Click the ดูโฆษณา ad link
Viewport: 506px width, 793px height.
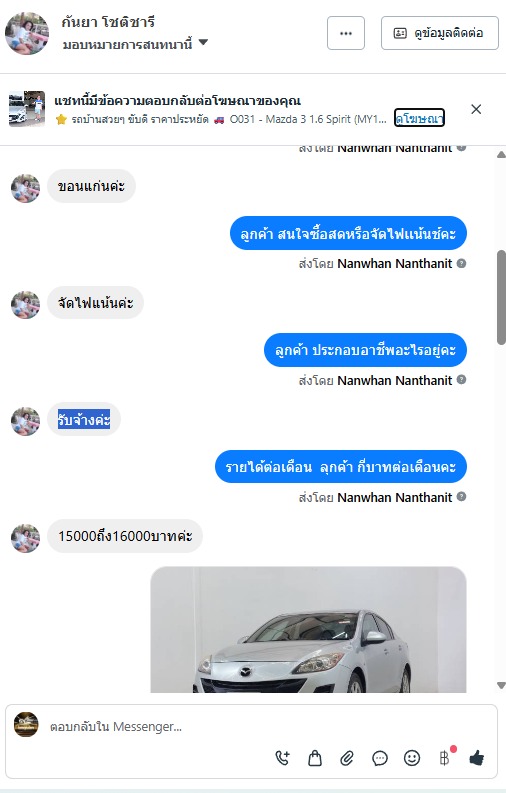(419, 118)
